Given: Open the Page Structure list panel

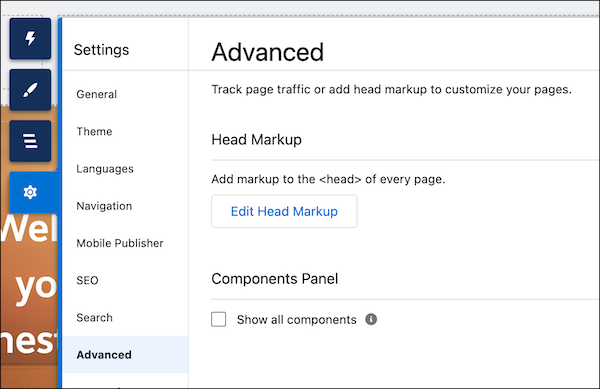Looking at the screenshot, I should tap(30, 141).
